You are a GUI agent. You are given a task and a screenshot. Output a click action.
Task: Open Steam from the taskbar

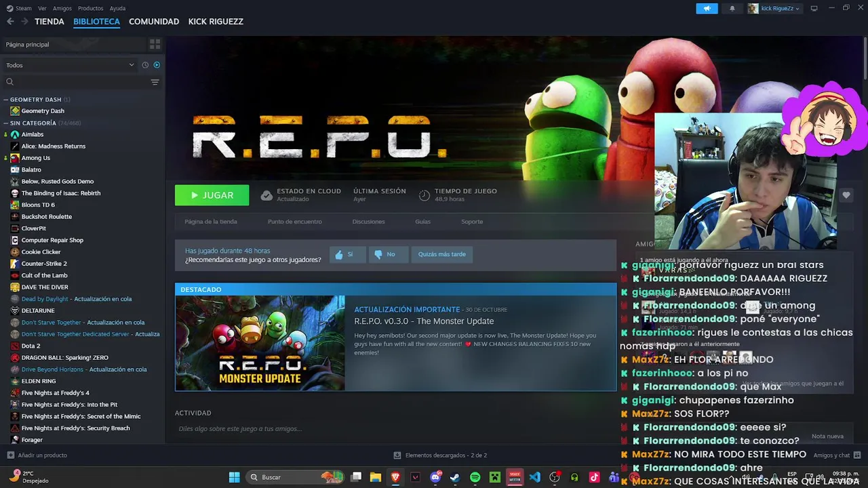455,477
